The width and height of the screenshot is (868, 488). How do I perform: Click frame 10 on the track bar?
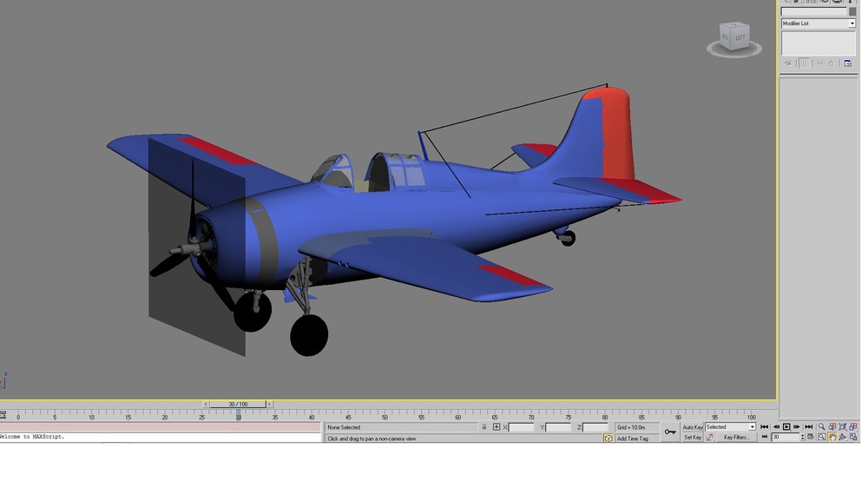point(91,415)
